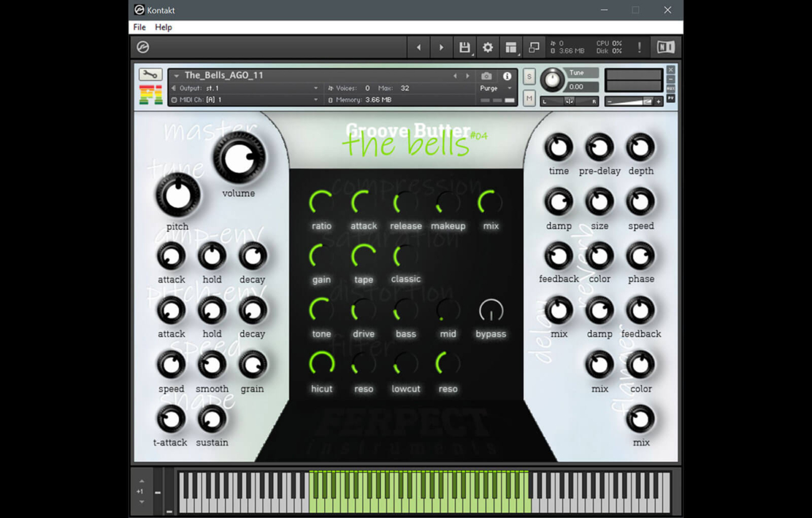The width and height of the screenshot is (812, 518).
Task: Click the 0.00 tune value field
Action: tap(580, 87)
